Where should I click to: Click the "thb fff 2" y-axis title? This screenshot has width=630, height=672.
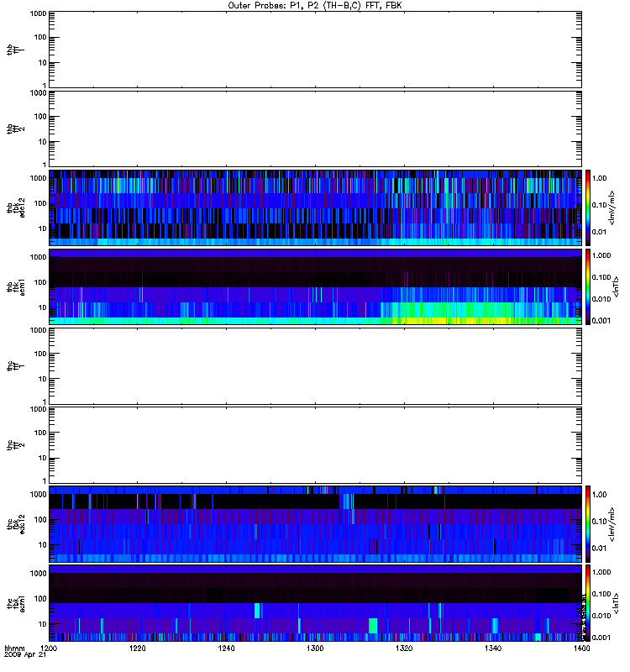tap(16, 129)
